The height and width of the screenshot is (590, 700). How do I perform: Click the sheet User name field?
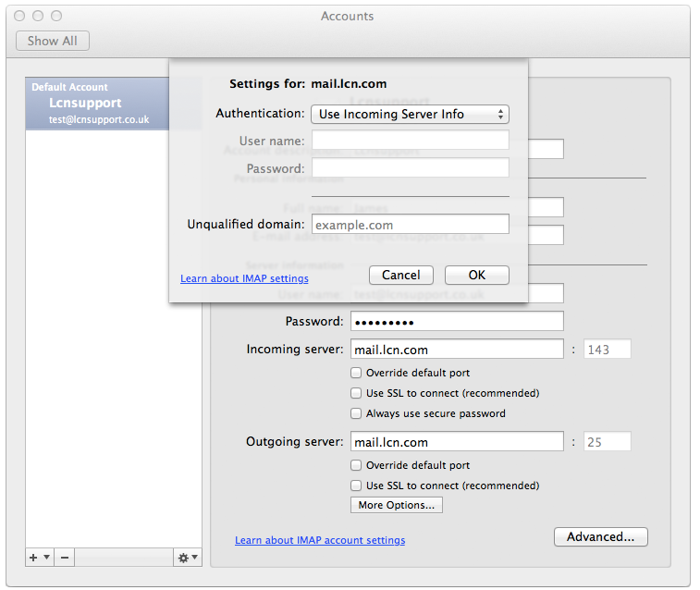(411, 141)
